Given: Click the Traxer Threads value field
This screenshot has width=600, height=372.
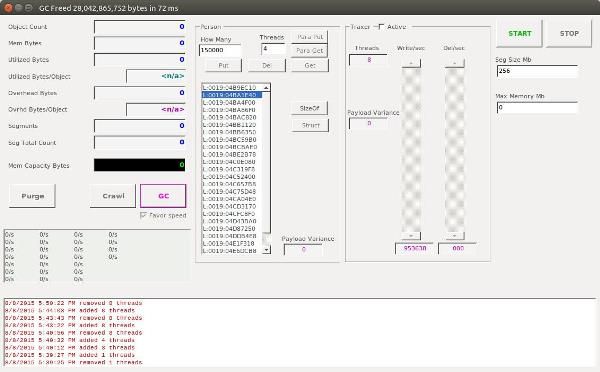Looking at the screenshot, I should click(x=368, y=60).
